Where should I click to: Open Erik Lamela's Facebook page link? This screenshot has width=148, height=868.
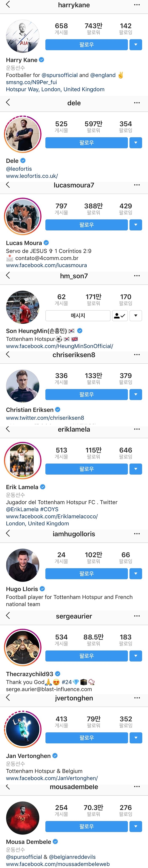coord(52,516)
